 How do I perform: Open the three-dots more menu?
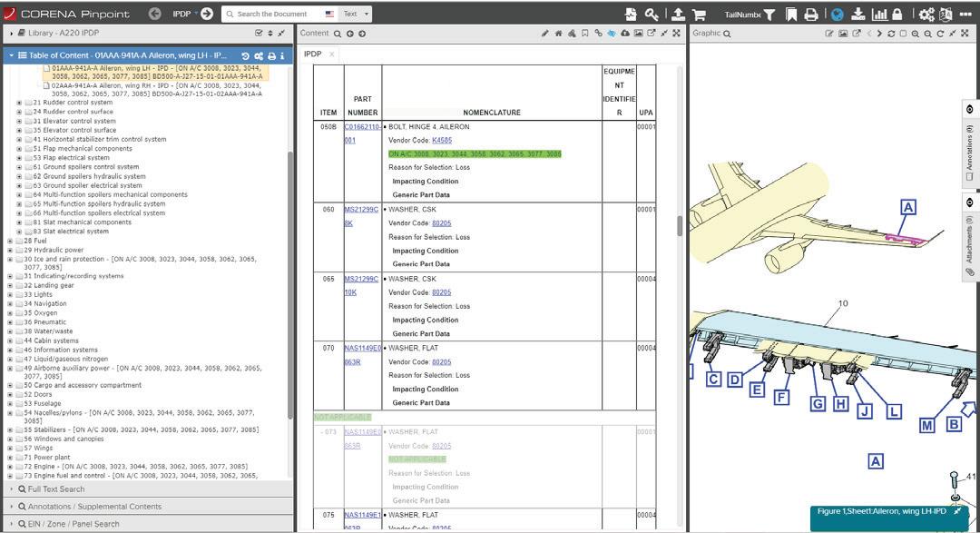[965, 14]
